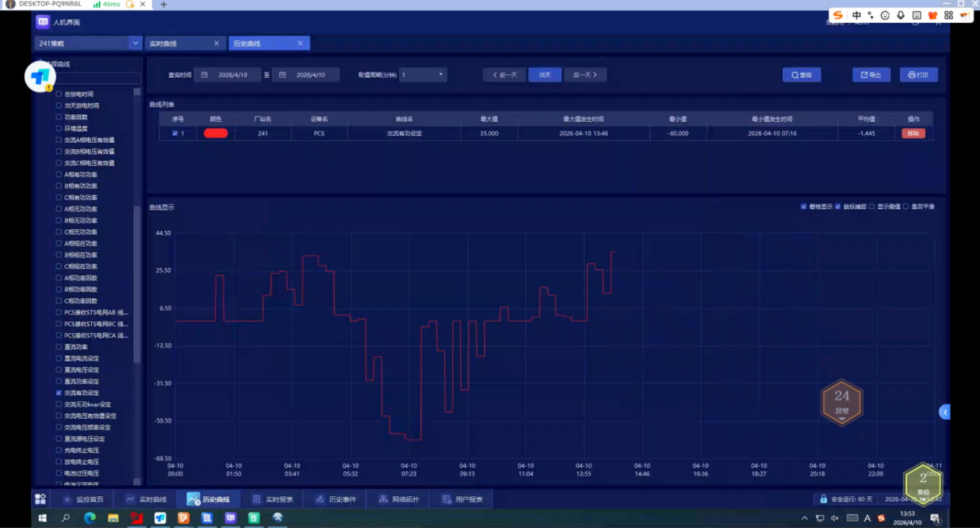Open File Explorer from taskbar
This screenshot has height=528, width=980.
113,518
